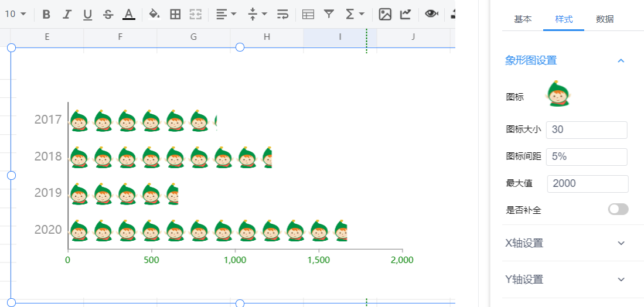The image size is (644, 307).
Task: Expand the Y轴设置 section
Action: pyautogui.click(x=621, y=279)
